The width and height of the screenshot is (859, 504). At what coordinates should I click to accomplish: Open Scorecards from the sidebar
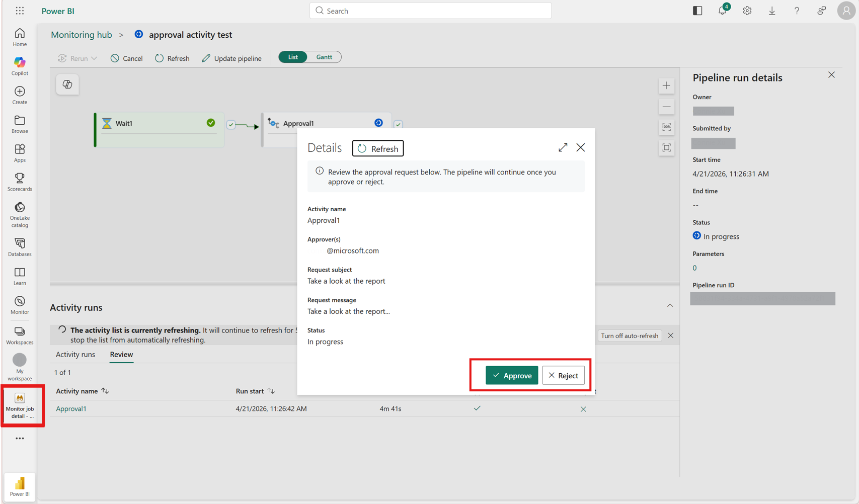click(20, 182)
